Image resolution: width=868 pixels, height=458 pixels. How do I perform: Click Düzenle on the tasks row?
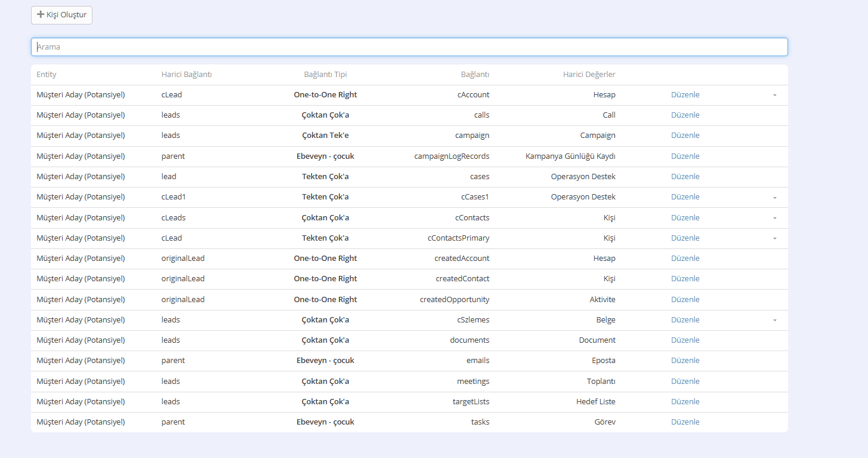point(685,422)
